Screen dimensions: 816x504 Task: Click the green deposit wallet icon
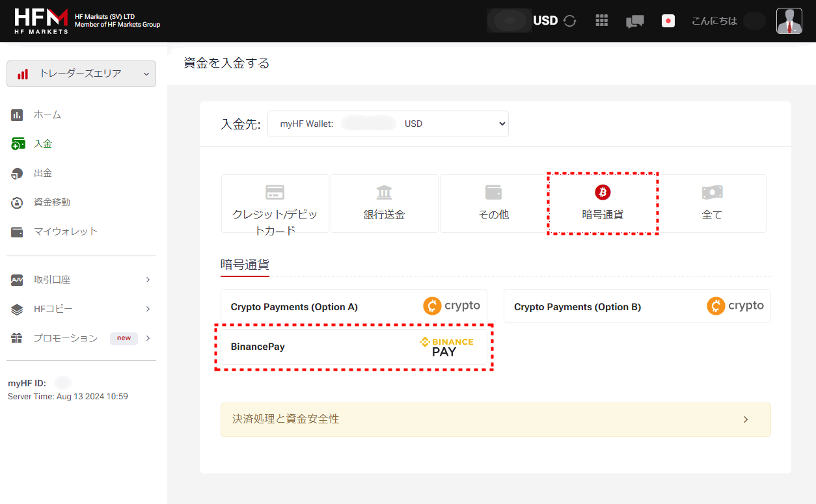[x=18, y=144]
